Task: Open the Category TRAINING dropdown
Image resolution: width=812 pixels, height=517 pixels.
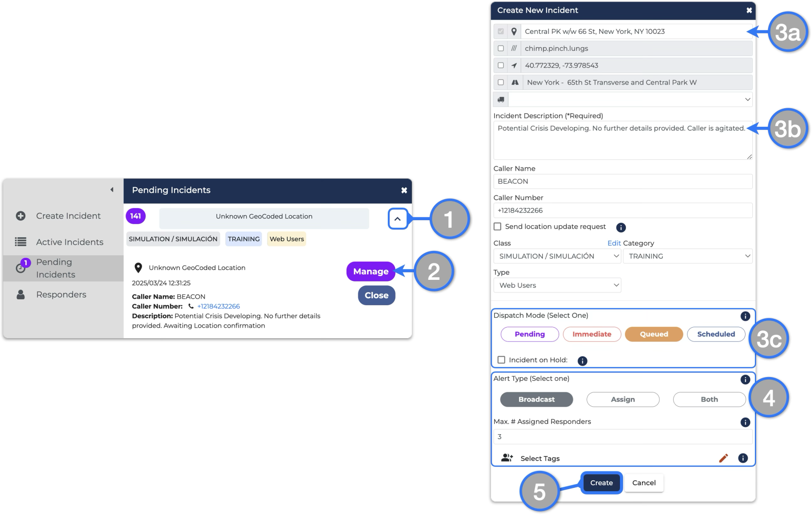Action: click(688, 256)
